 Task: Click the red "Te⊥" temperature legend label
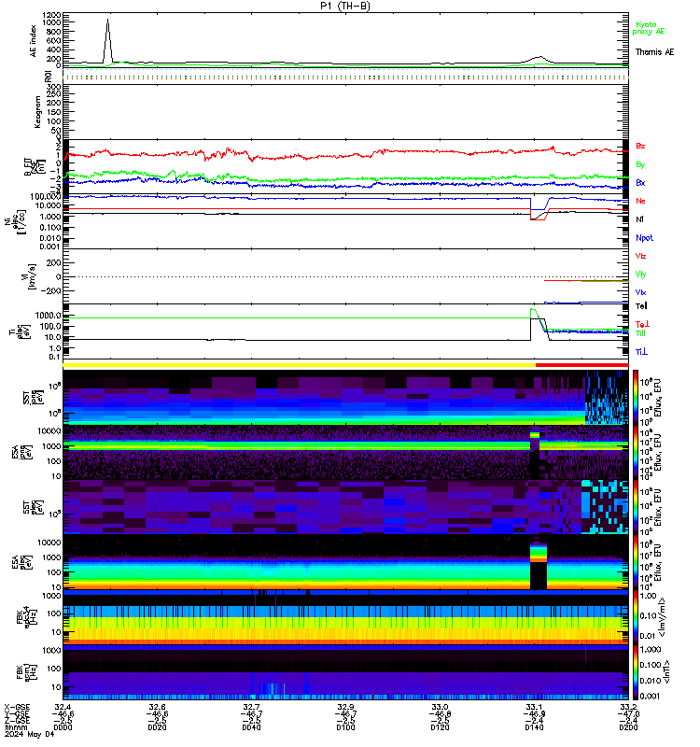pos(642,324)
